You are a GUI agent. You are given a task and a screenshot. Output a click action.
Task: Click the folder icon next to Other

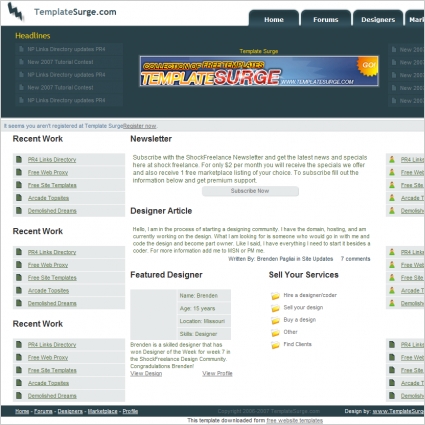point(275,333)
